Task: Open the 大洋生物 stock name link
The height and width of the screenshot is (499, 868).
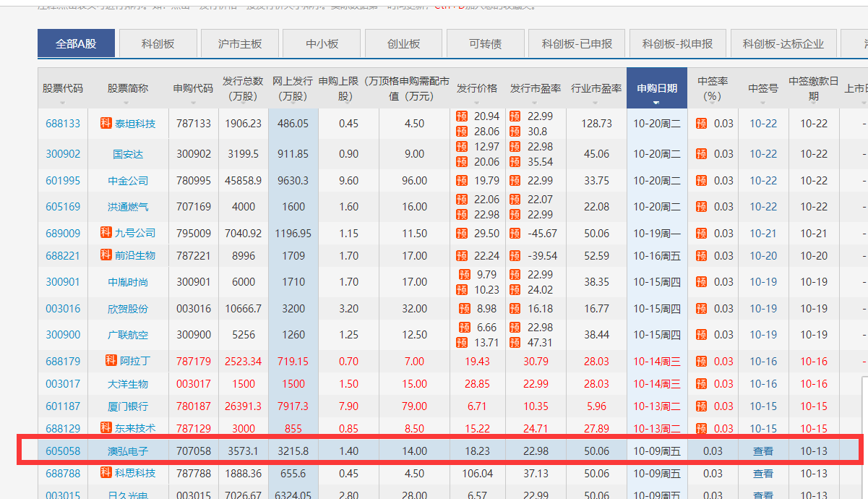Action: tap(128, 384)
